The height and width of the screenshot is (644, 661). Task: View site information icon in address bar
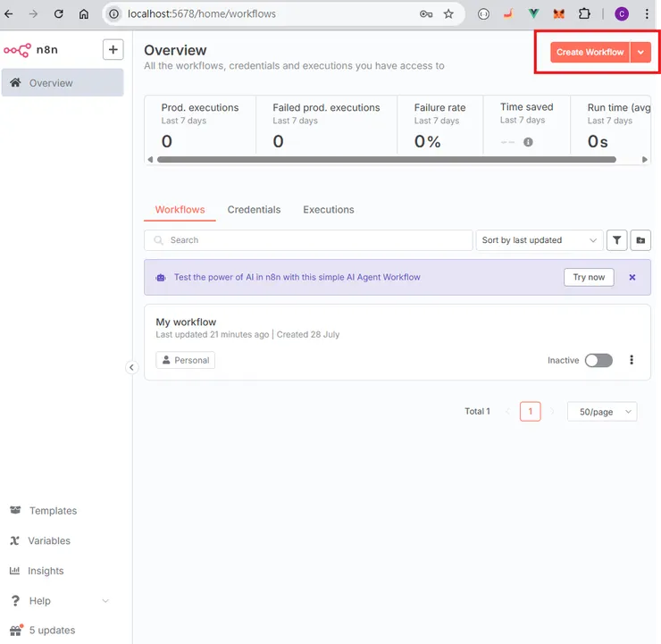click(x=113, y=14)
